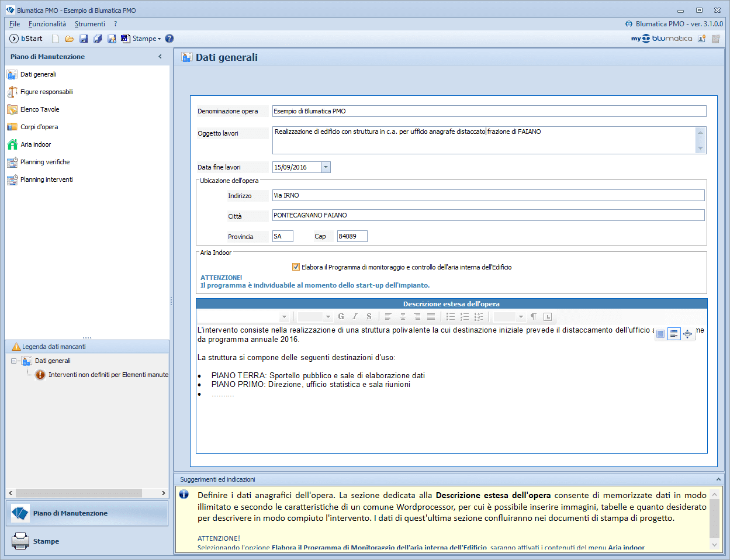Open Elenco Tavole section
Viewport: 730px width, 560px height.
coord(40,109)
